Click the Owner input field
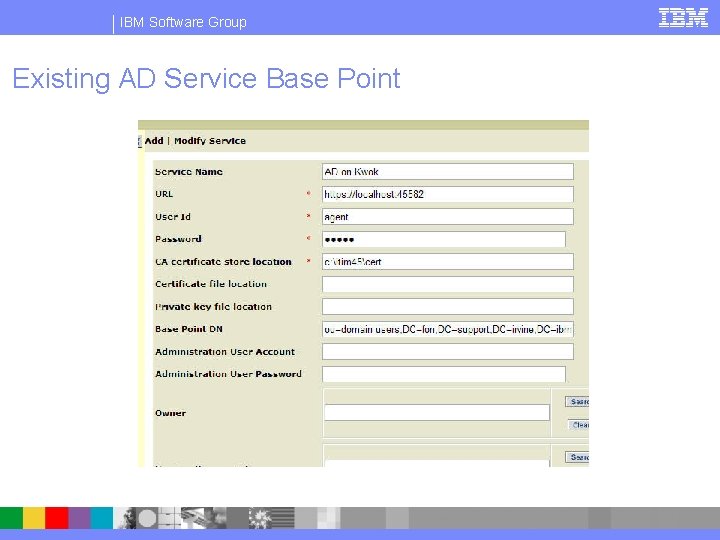This screenshot has height=540, width=720. (437, 412)
